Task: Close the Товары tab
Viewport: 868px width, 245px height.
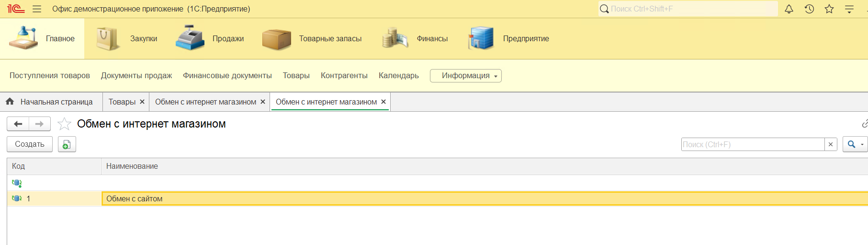Action: pyautogui.click(x=142, y=102)
